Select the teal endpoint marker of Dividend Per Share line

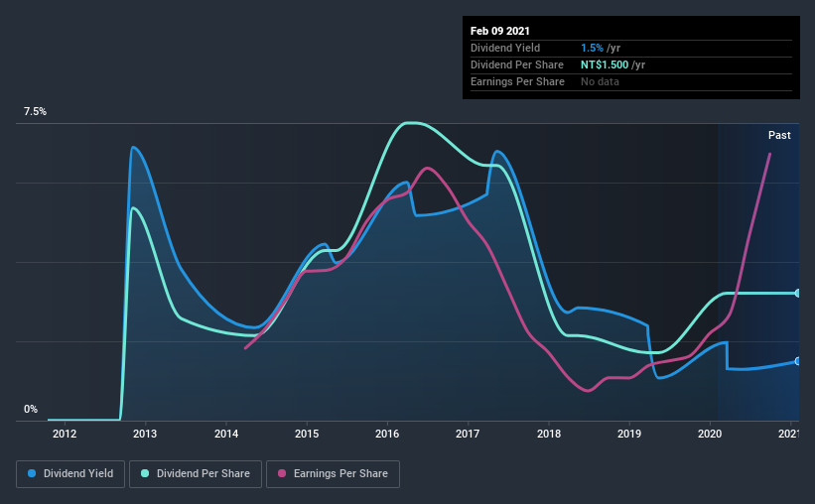pyautogui.click(x=797, y=293)
